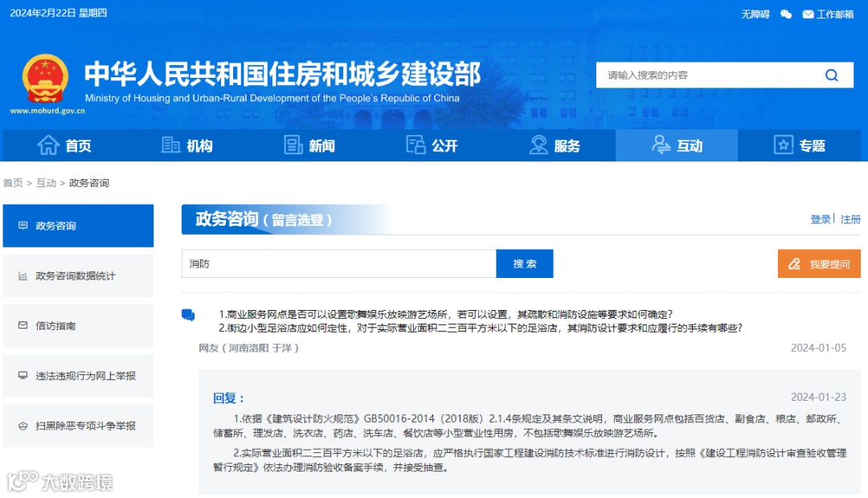The width and height of the screenshot is (868, 498).
Task: Focus the header search input field
Action: pos(709,76)
